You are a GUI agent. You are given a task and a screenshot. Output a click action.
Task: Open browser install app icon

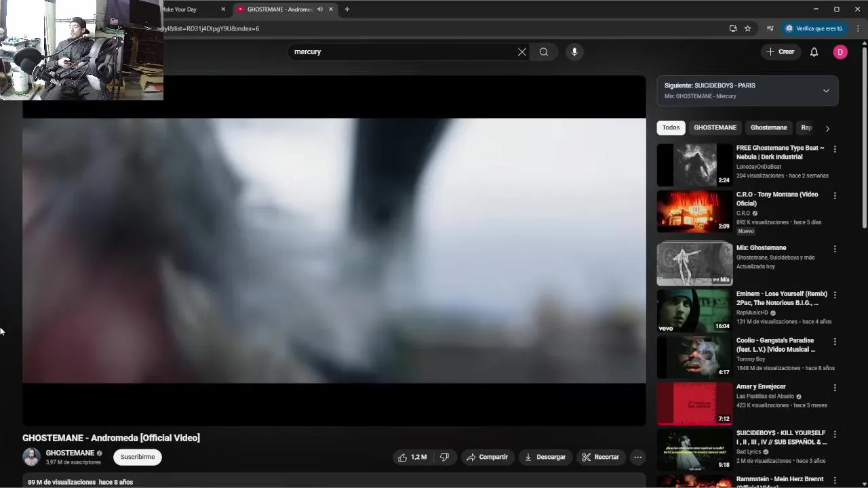(x=733, y=28)
